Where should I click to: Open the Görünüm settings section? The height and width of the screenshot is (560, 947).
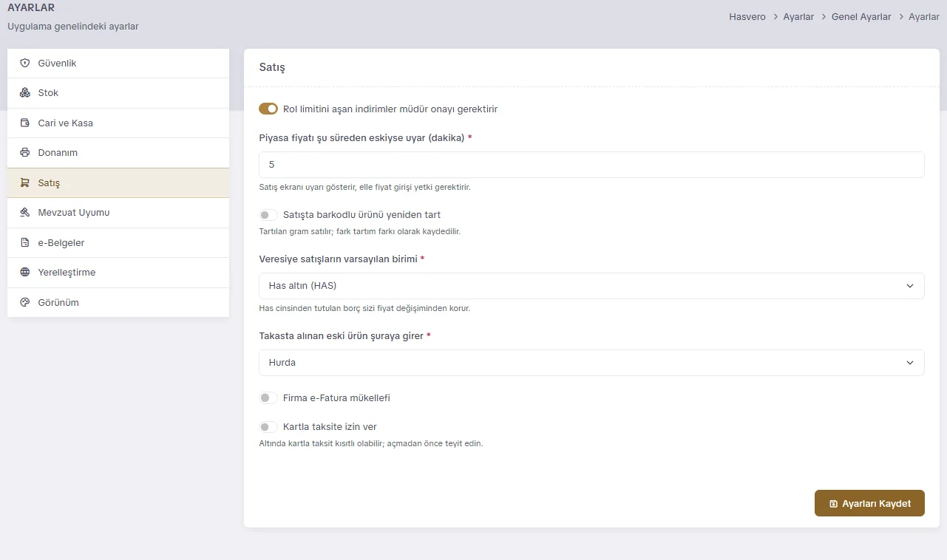(118, 303)
